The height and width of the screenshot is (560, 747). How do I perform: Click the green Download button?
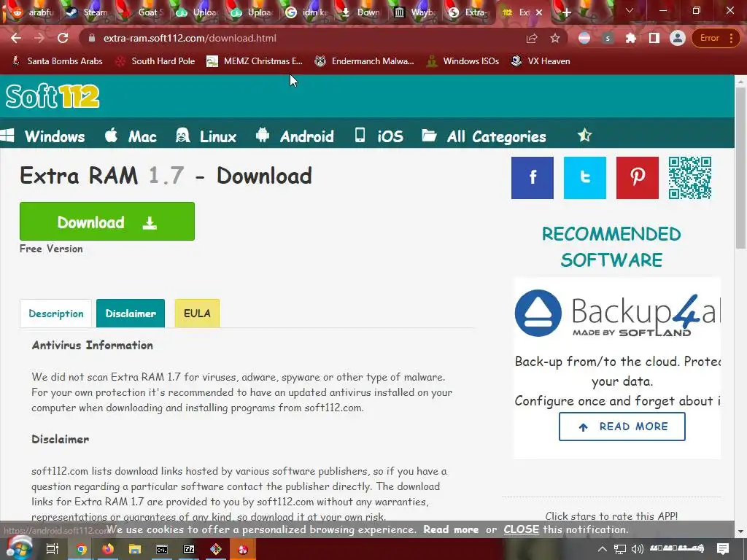[107, 222]
